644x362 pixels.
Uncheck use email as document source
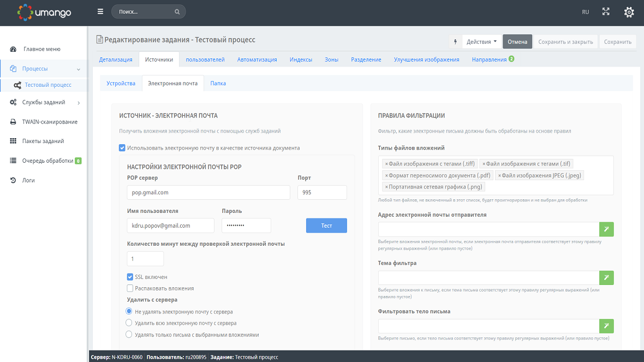[122, 147]
